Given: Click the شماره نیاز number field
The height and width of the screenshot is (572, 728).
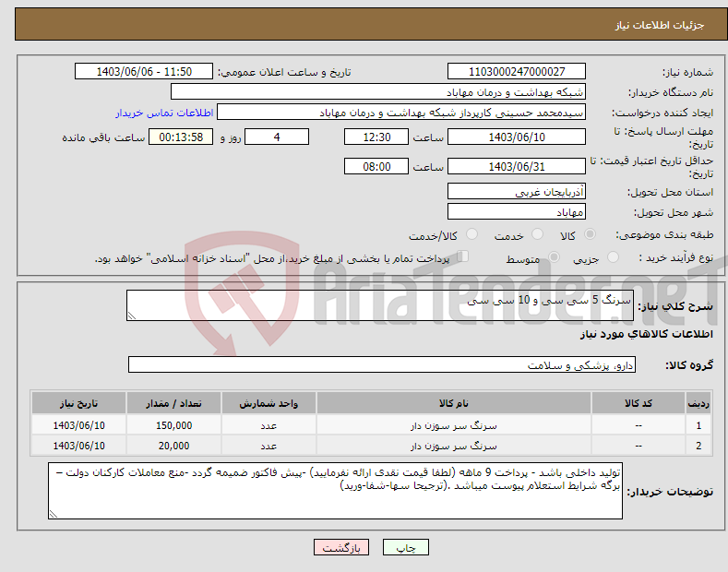Looking at the screenshot, I should 517,72.
